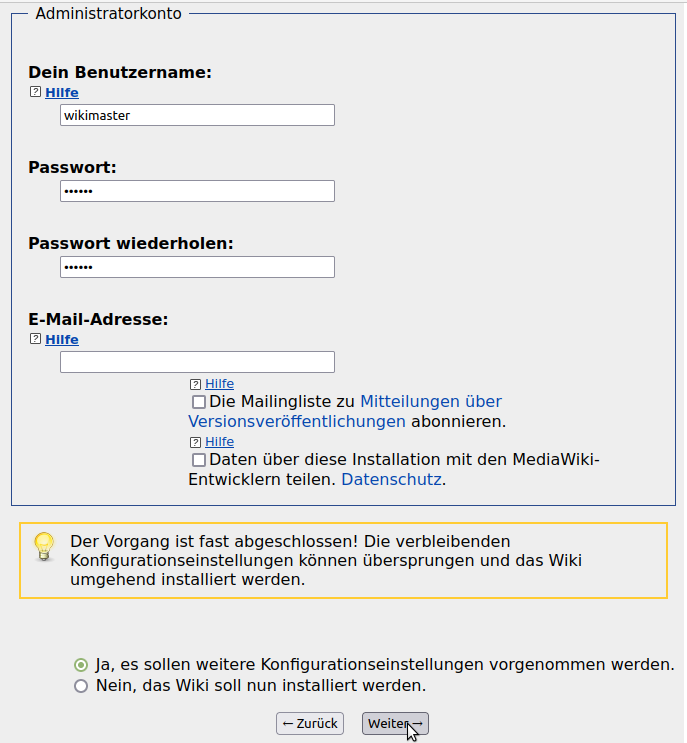The width and height of the screenshot is (687, 743).
Task: Click help icon beside Benutzername Hilfe
Action: point(35,92)
